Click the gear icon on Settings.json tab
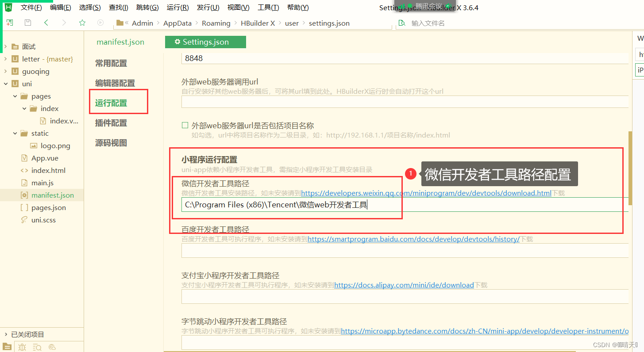644x352 pixels. click(x=177, y=42)
